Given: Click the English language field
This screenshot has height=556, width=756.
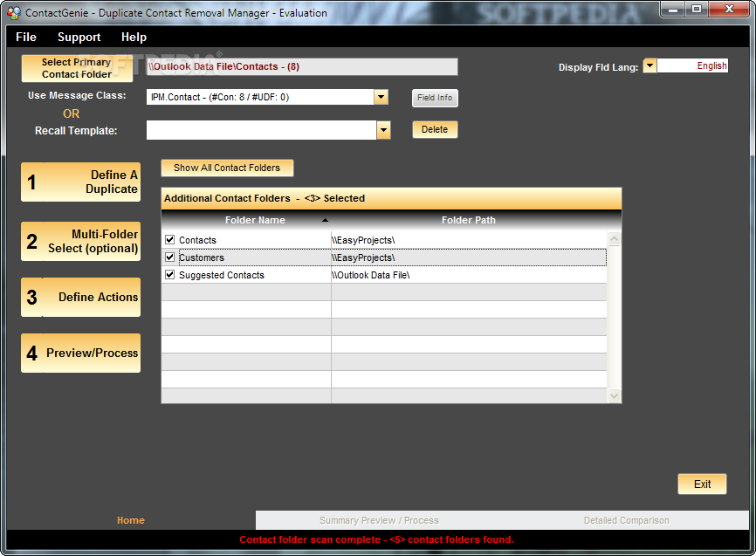Looking at the screenshot, I should pyautogui.click(x=692, y=65).
